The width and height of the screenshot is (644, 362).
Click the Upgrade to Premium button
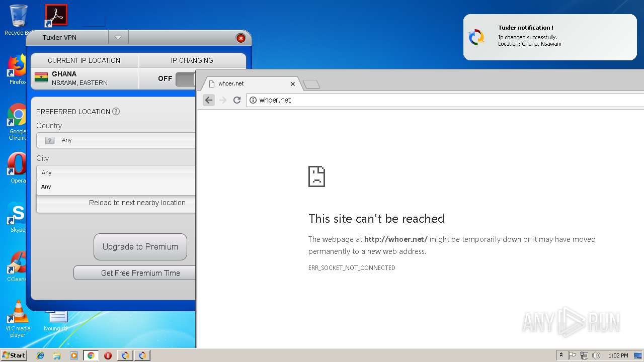click(140, 247)
